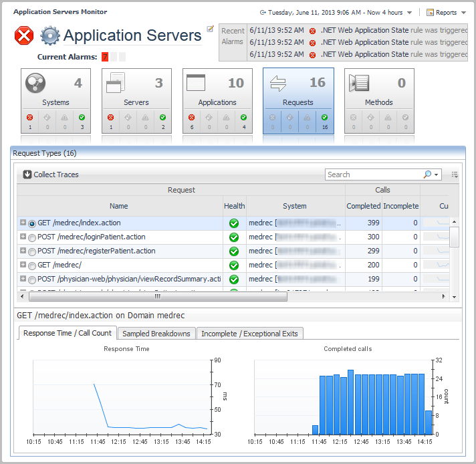
Task: Open the time range dropdown arrow
Action: [x=410, y=13]
